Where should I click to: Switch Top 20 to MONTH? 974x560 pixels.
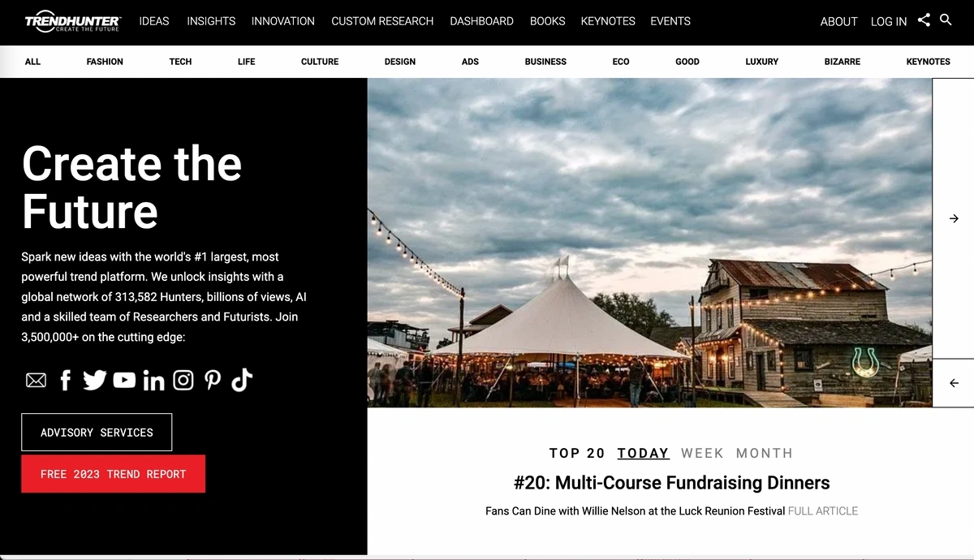[765, 453]
